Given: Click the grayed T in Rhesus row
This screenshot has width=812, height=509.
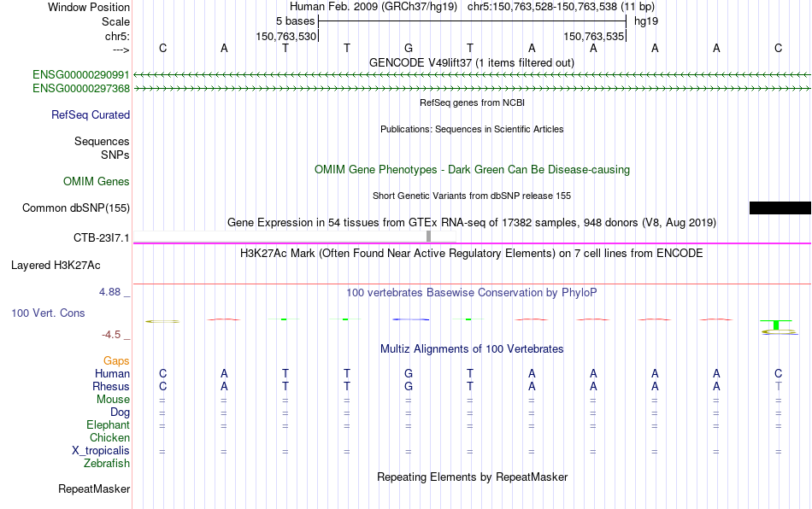Looking at the screenshot, I should click(779, 386).
